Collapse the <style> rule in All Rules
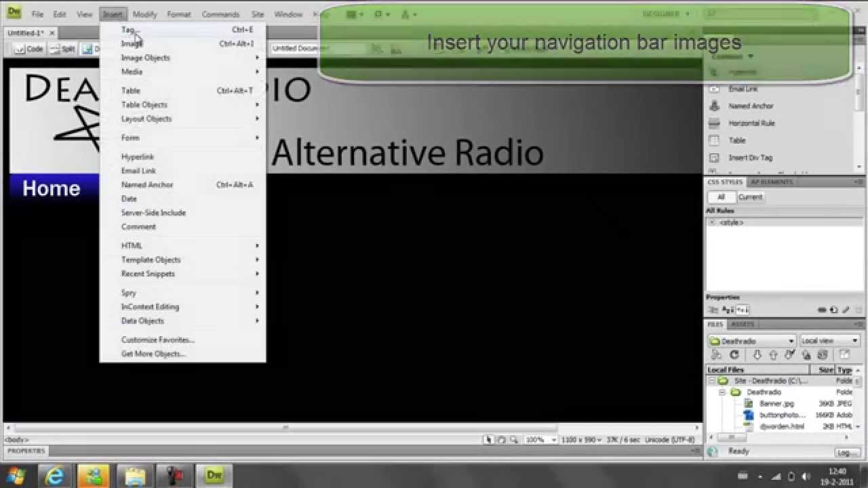The image size is (868, 488). (711, 222)
